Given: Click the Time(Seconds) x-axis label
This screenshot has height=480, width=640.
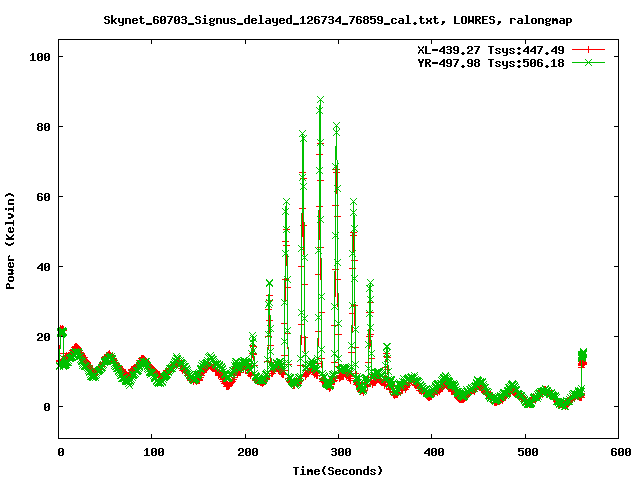Looking at the screenshot, I should pos(338,471).
